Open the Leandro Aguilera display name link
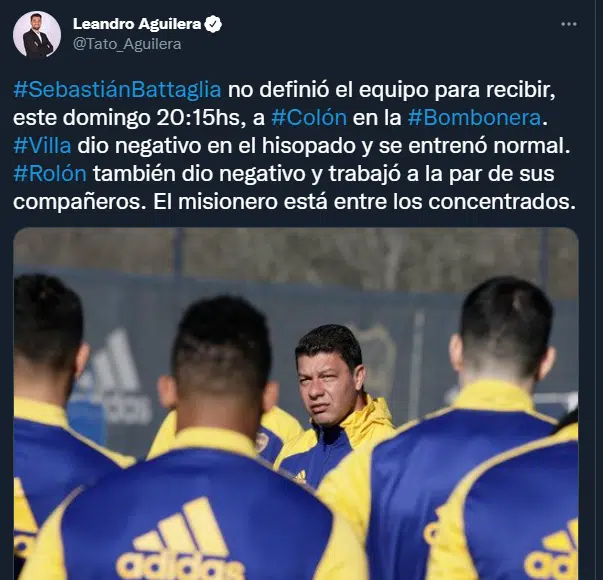 coord(137,24)
